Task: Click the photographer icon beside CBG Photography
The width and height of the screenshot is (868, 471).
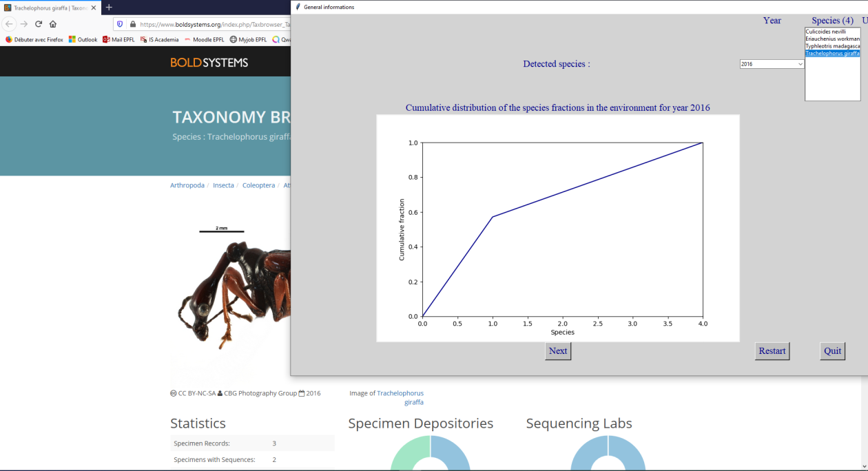Action: (220, 393)
